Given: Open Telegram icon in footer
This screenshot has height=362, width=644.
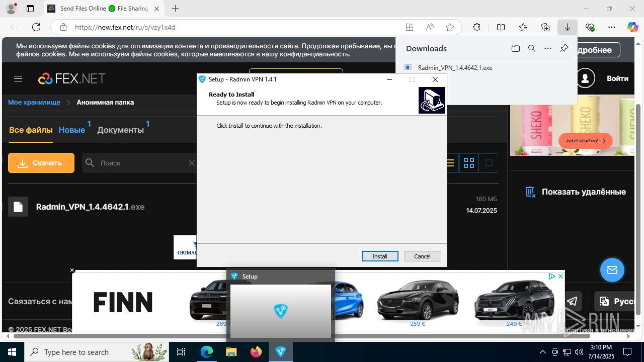Looking at the screenshot, I should pos(572,301).
